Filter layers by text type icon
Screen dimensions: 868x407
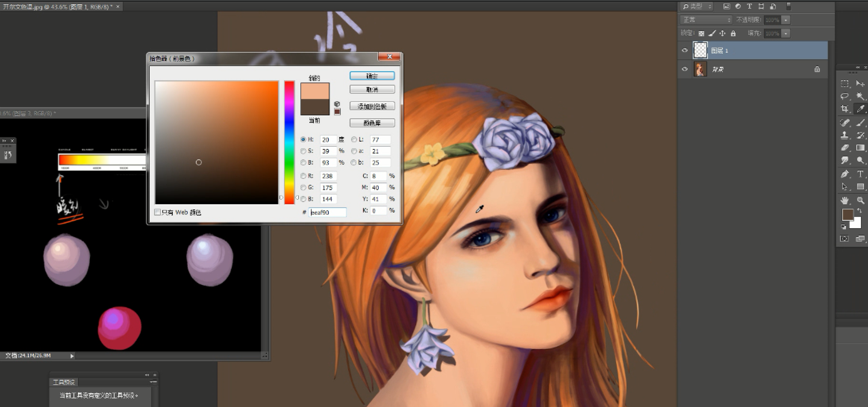pyautogui.click(x=749, y=6)
